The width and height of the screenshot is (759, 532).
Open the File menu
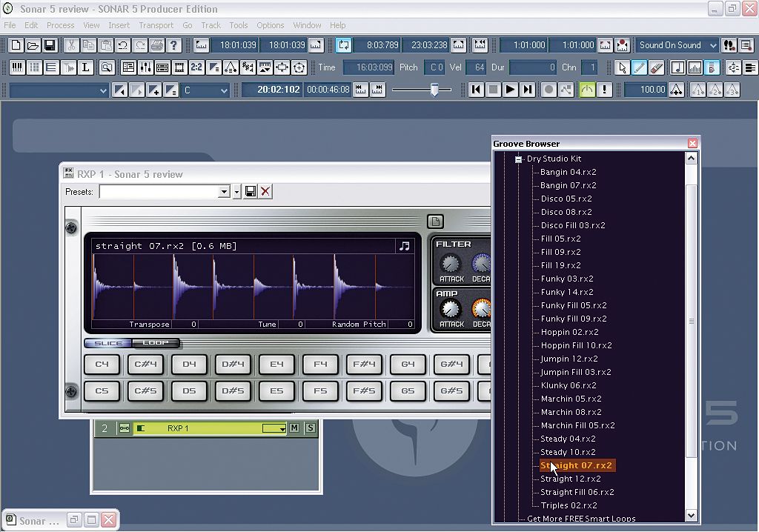pyautogui.click(x=10, y=25)
